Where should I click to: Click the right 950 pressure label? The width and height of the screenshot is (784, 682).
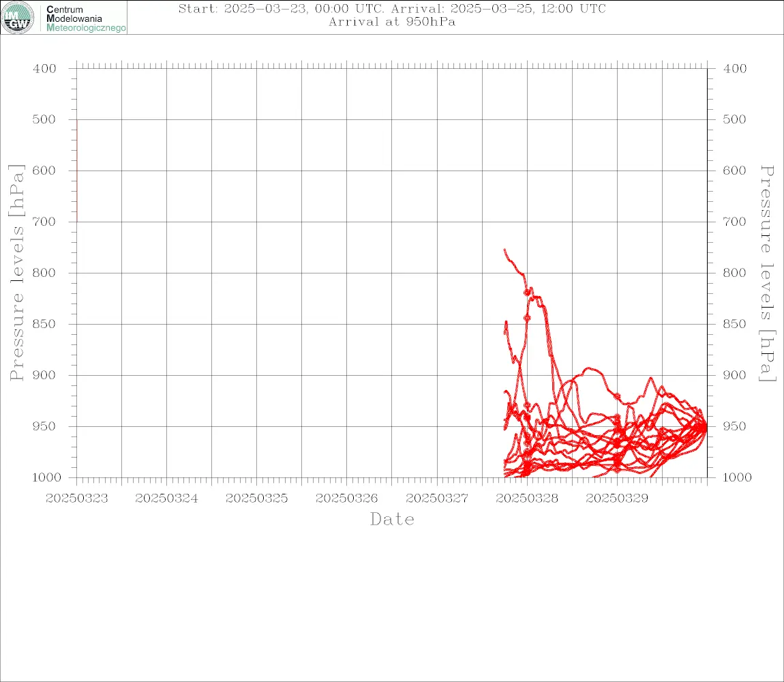tap(734, 426)
